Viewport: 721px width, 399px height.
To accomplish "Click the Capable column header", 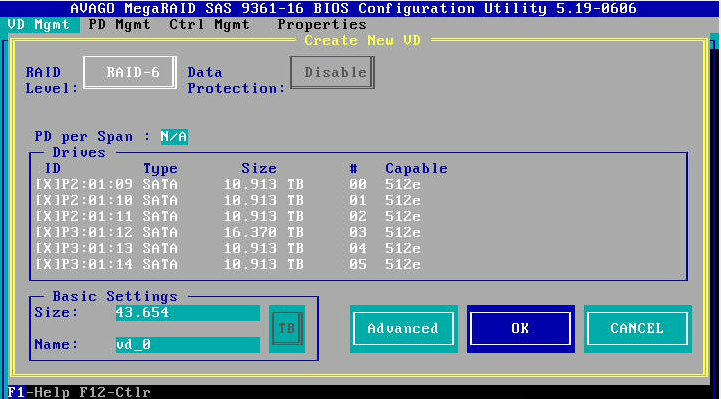I will (x=416, y=169).
